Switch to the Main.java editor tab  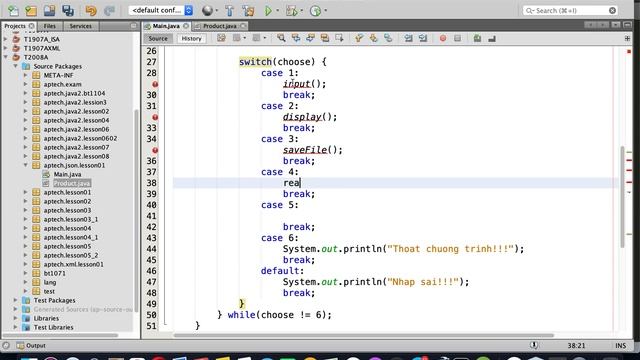pos(166,26)
